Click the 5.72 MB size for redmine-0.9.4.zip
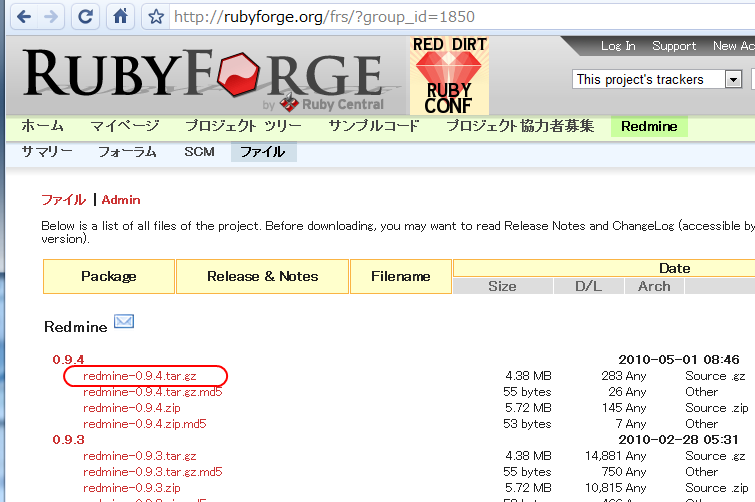Viewport: 755px width, 502px height. [528, 408]
